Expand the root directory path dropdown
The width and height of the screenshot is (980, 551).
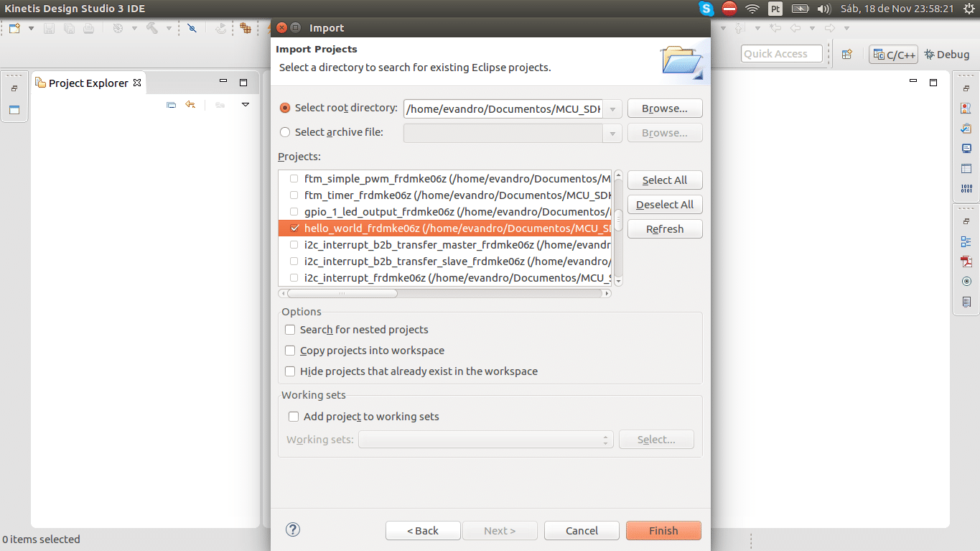click(612, 109)
